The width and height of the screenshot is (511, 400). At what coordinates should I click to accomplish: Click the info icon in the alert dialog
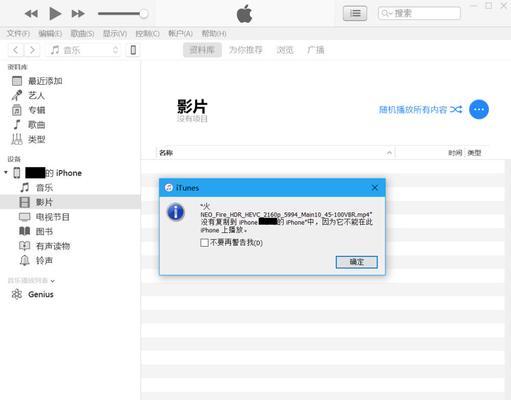[176, 212]
